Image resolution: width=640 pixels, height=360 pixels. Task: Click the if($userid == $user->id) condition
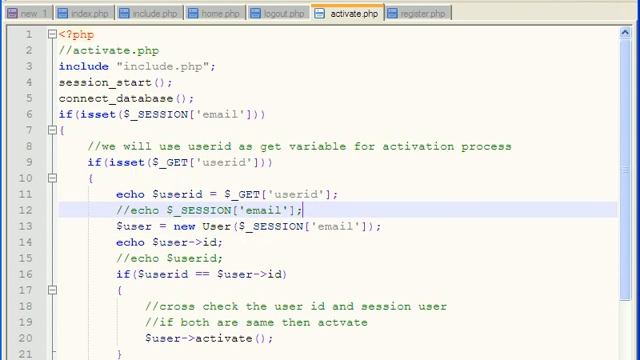point(202,274)
